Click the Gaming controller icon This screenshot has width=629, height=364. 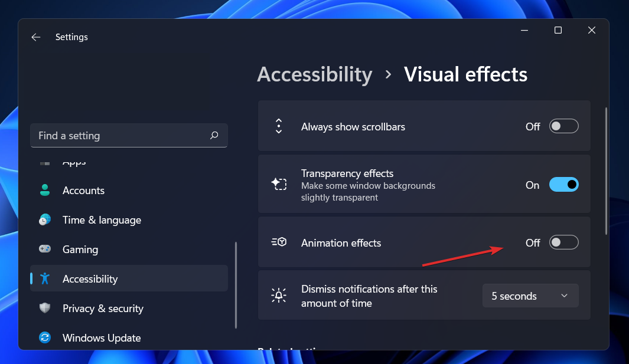point(45,249)
